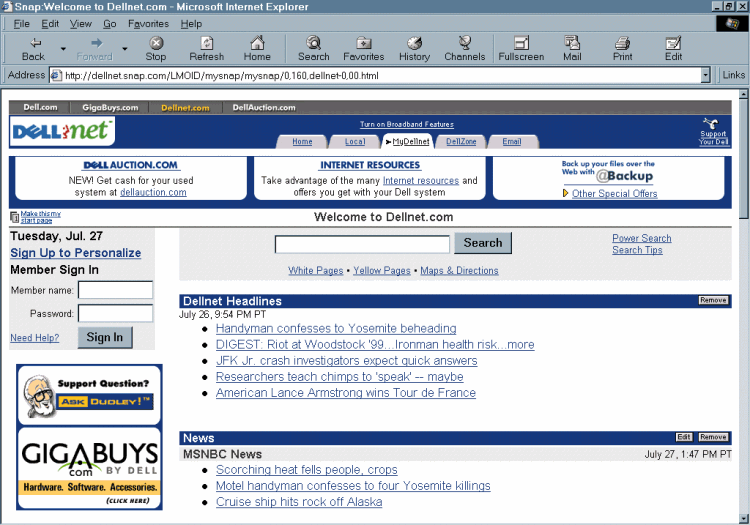Screen dimensions: 750x525
Task: Switch to Fullscreen mode
Action: click(521, 48)
